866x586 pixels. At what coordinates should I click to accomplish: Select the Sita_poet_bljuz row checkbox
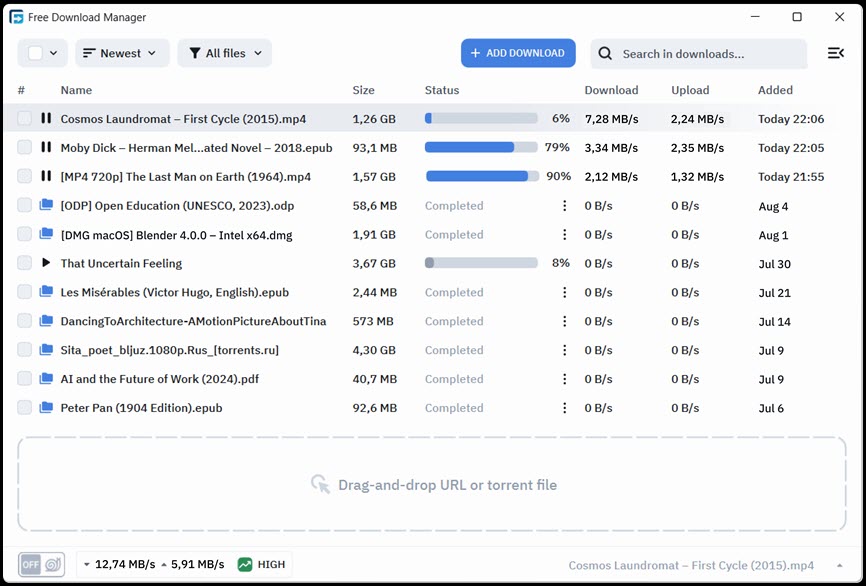24,350
